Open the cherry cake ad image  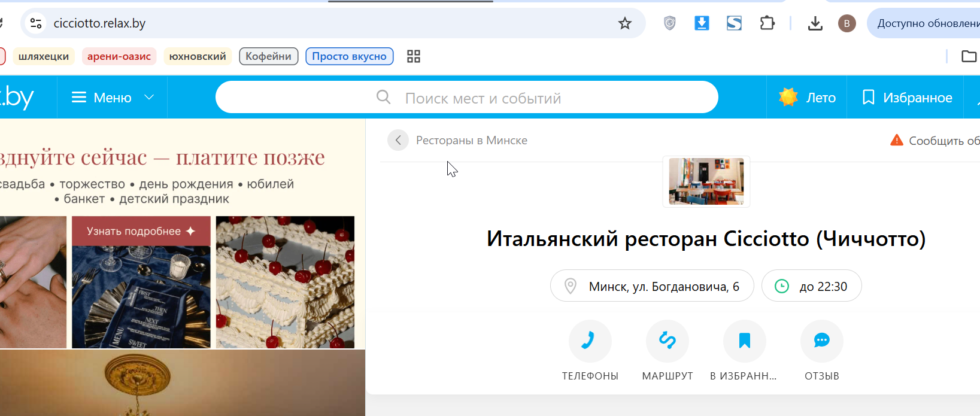click(285, 282)
